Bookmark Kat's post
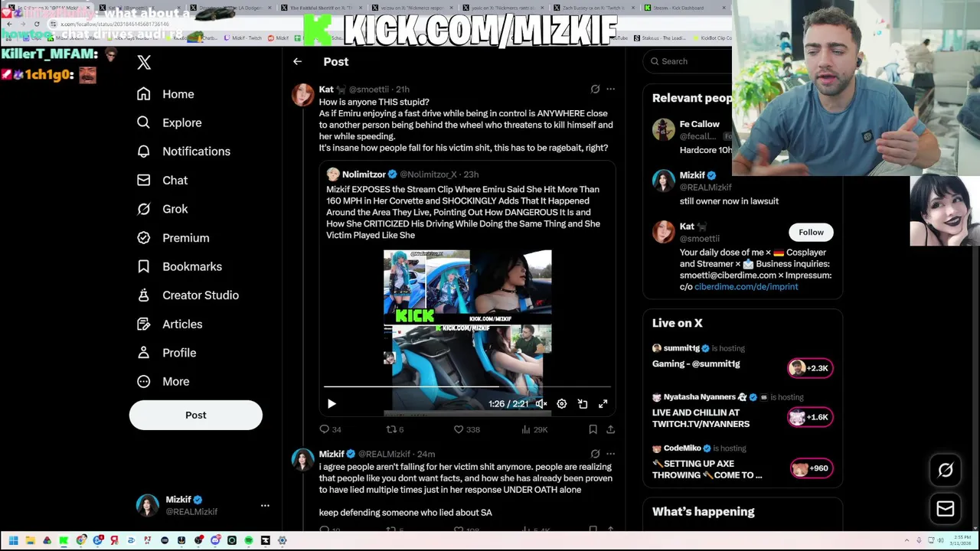 pos(593,429)
